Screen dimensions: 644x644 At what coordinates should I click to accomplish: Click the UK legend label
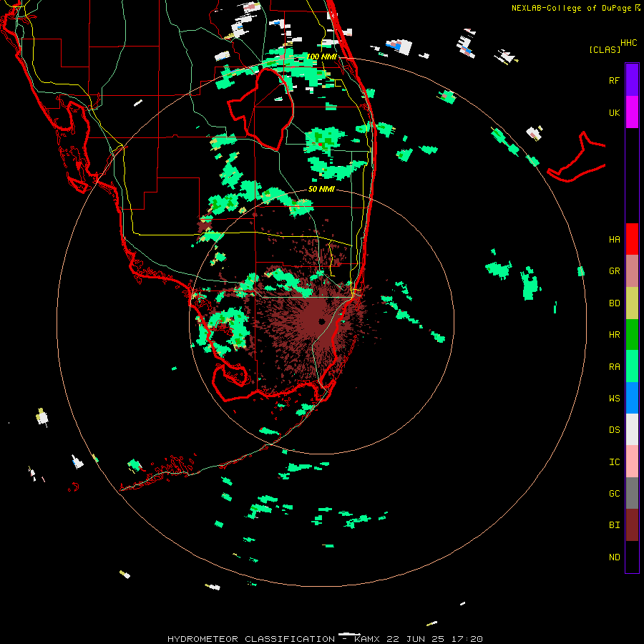pos(614,112)
